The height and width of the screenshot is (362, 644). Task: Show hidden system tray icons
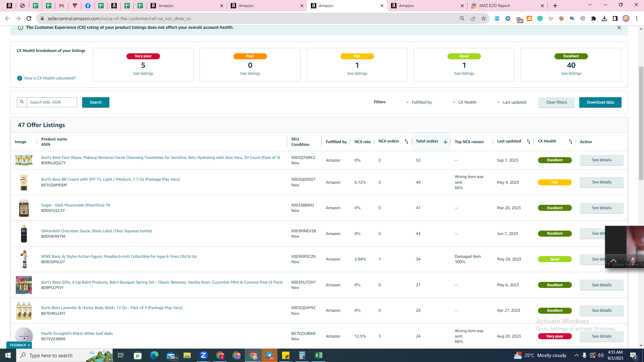(576, 355)
